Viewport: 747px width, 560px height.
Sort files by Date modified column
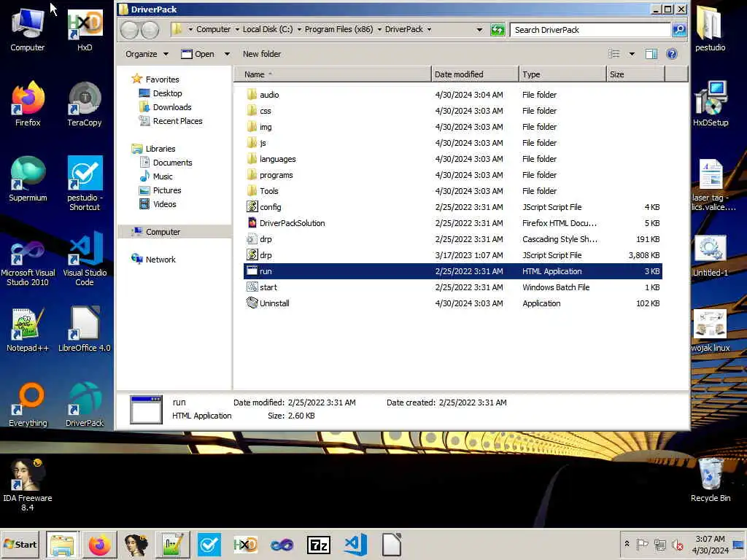[475, 74]
